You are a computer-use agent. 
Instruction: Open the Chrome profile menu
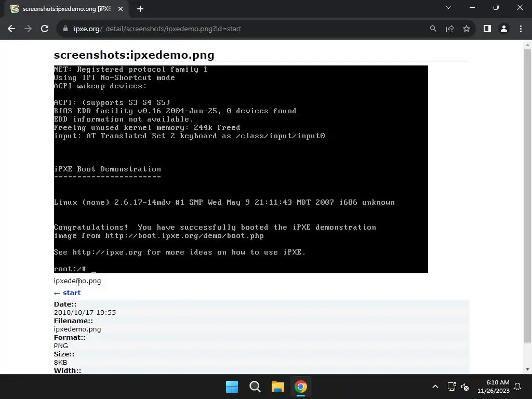pos(504,29)
